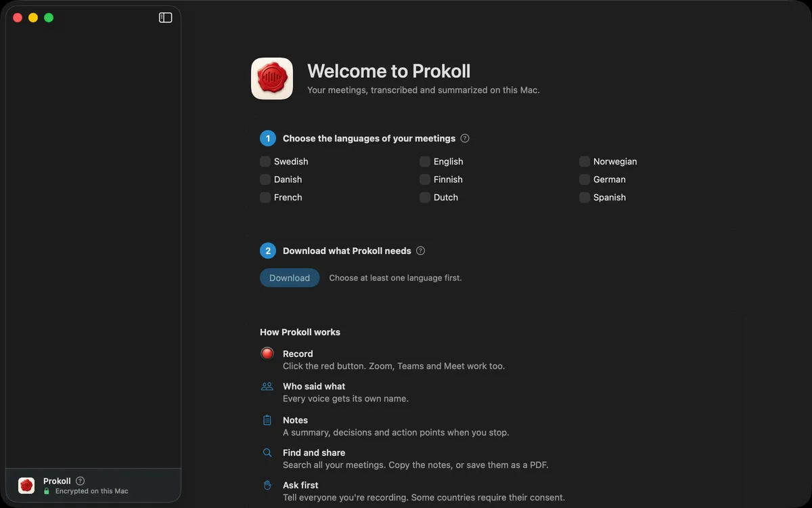Click the Notes clipboard icon

267,420
